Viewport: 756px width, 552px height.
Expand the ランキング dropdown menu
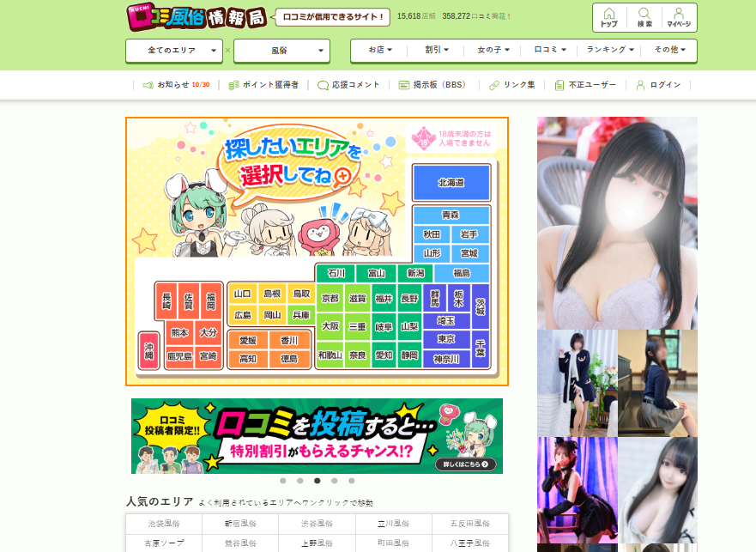tap(608, 51)
